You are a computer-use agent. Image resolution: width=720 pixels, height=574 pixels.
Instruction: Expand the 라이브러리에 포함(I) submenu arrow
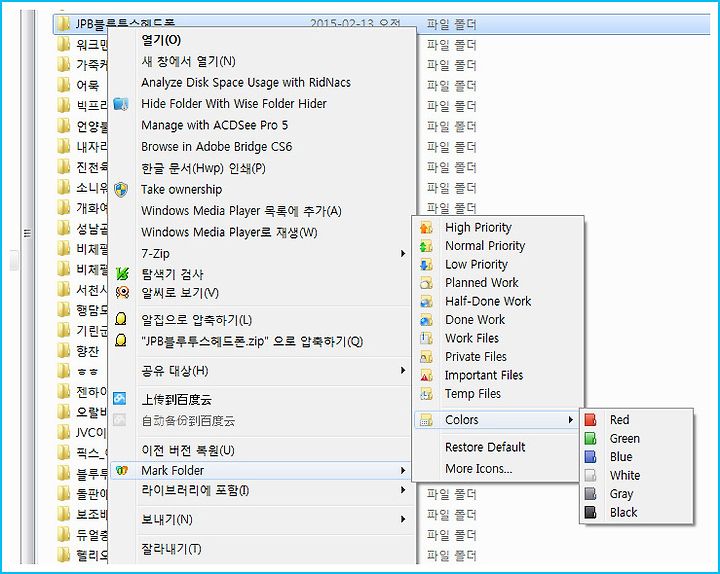coord(403,490)
